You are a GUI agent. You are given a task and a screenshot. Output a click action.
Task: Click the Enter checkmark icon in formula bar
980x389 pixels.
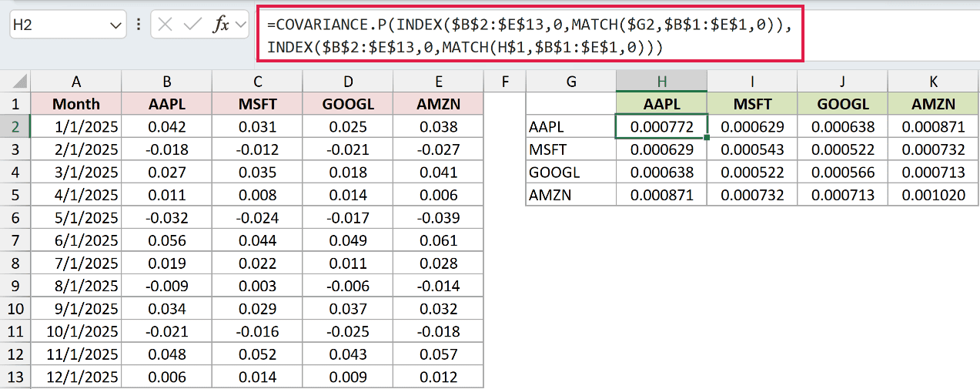coord(192,25)
